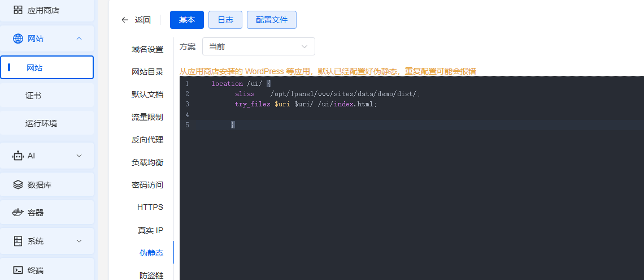This screenshot has width=644, height=280.
Task: Open the 密码访问 settings tab
Action: click(147, 185)
